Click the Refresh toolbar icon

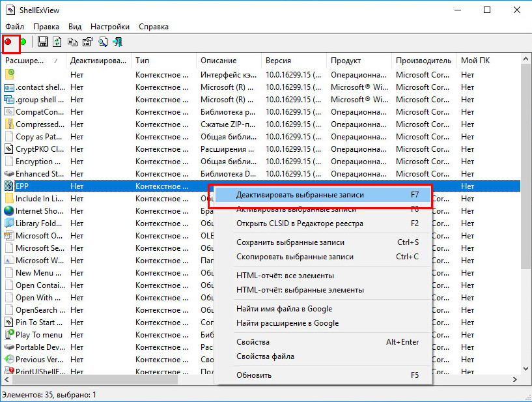[57, 42]
